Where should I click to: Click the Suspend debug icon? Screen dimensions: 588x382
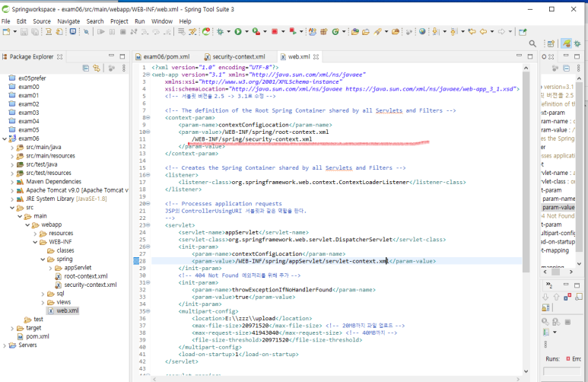tap(112, 32)
